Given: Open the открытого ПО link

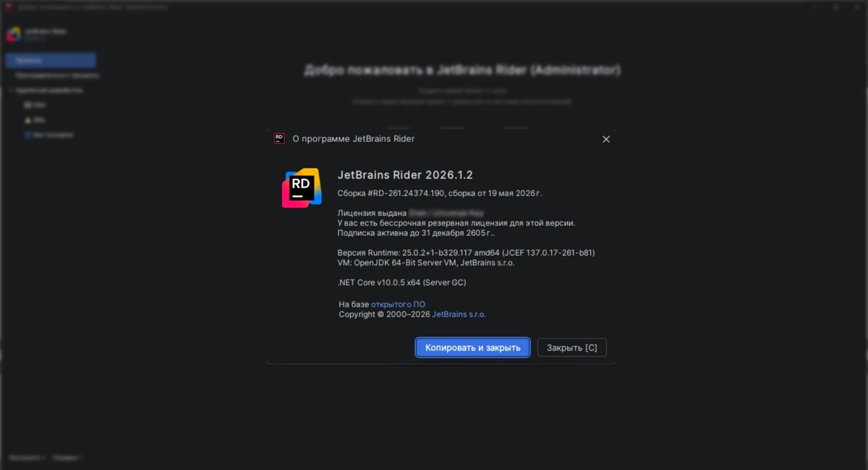Looking at the screenshot, I should 398,304.
